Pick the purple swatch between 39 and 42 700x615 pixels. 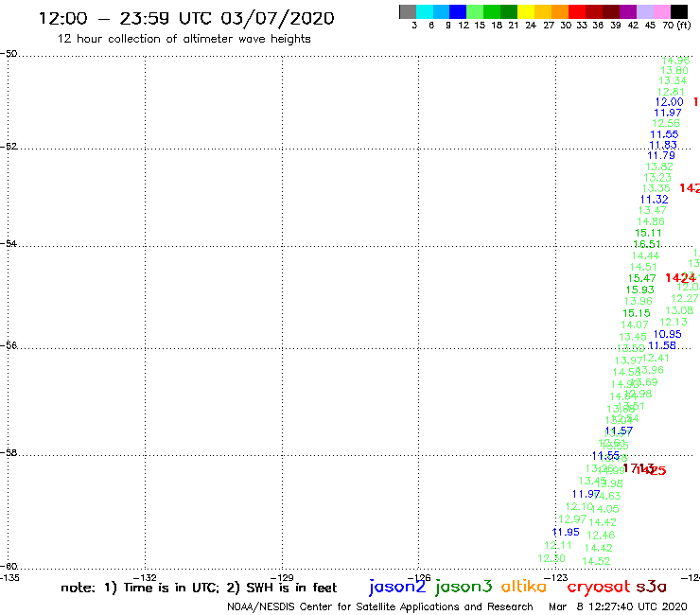coord(628,11)
